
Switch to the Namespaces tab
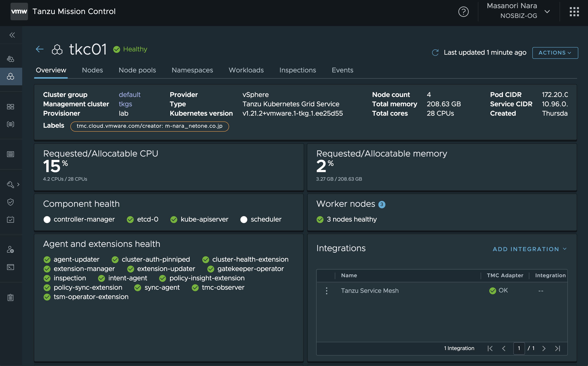point(192,70)
